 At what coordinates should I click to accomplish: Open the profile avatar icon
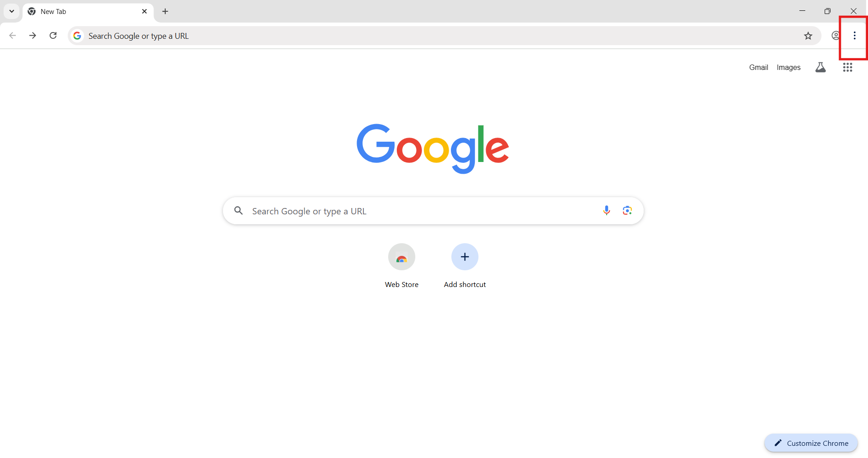pyautogui.click(x=836, y=36)
